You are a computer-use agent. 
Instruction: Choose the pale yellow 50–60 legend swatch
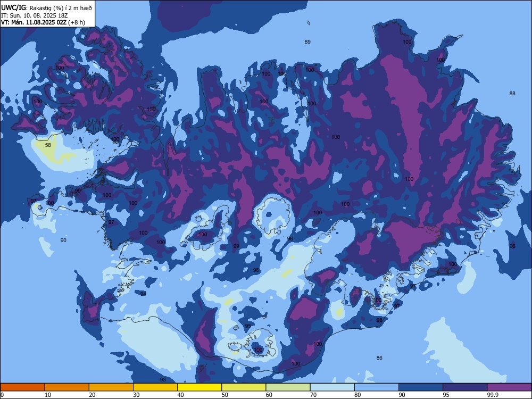point(244,387)
